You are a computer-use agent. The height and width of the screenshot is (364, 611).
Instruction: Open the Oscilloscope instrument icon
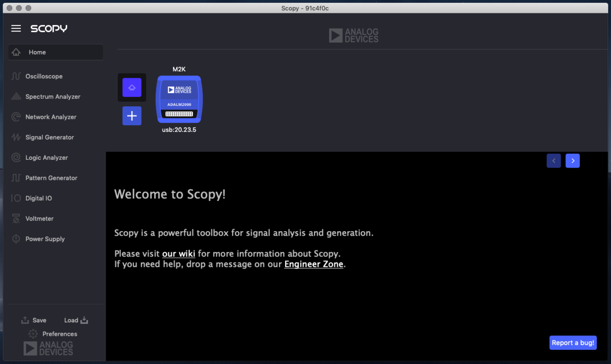pos(16,76)
